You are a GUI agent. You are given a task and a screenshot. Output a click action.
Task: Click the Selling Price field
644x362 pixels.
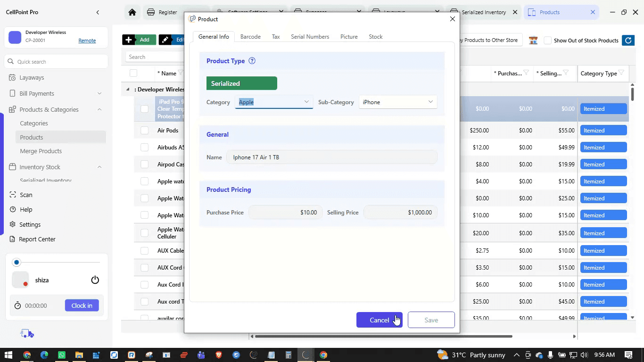(401, 213)
